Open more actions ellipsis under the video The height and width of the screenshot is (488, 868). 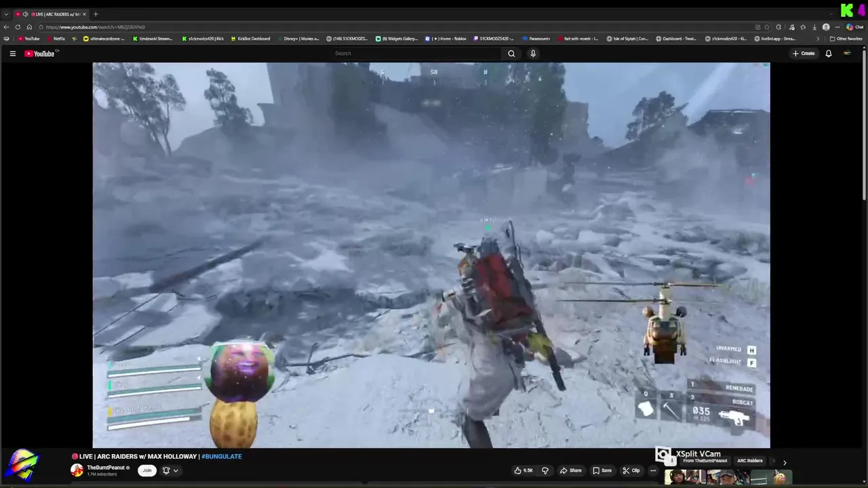(653, 470)
